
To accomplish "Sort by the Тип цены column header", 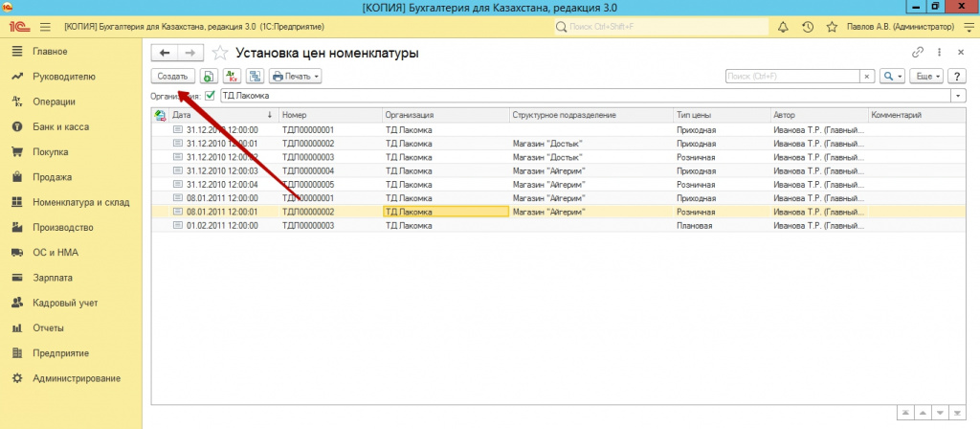I will (722, 115).
